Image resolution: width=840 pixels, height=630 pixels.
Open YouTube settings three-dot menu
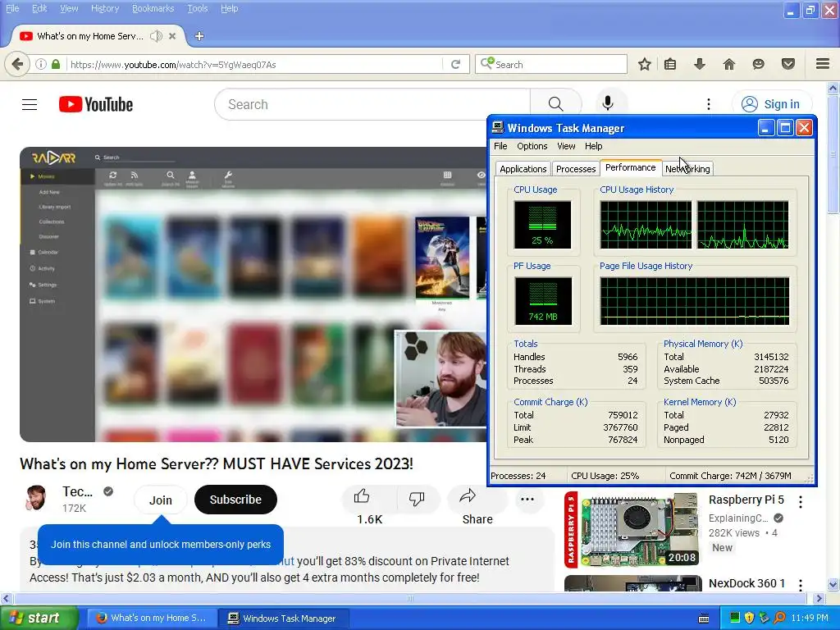coord(708,104)
